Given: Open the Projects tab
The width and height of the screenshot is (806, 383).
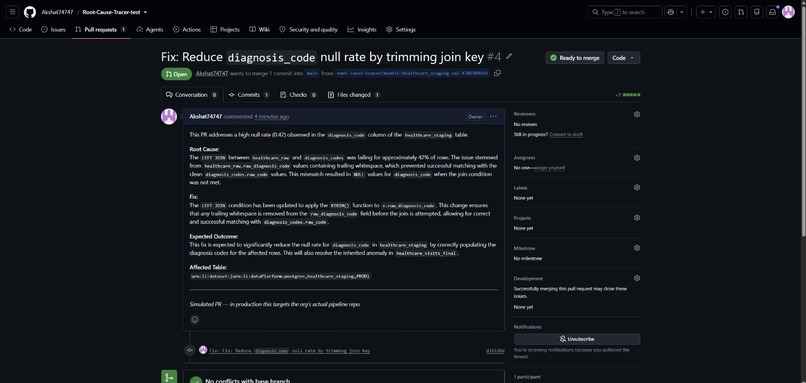Looking at the screenshot, I should pos(225,29).
